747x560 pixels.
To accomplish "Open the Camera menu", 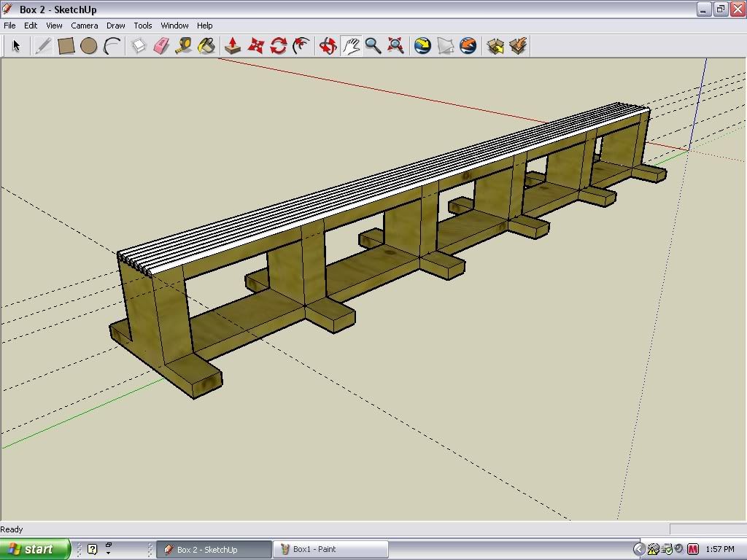I will coord(85,26).
